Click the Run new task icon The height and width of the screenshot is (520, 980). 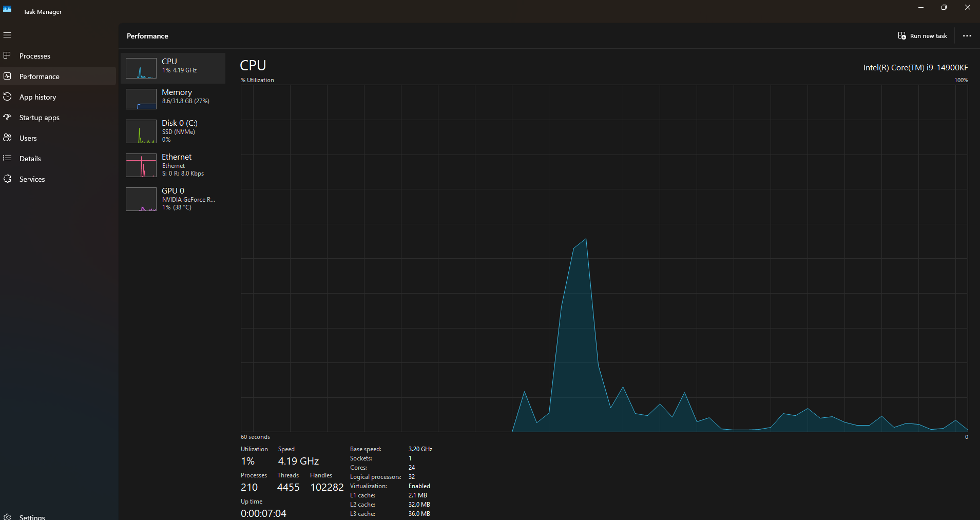tap(902, 36)
